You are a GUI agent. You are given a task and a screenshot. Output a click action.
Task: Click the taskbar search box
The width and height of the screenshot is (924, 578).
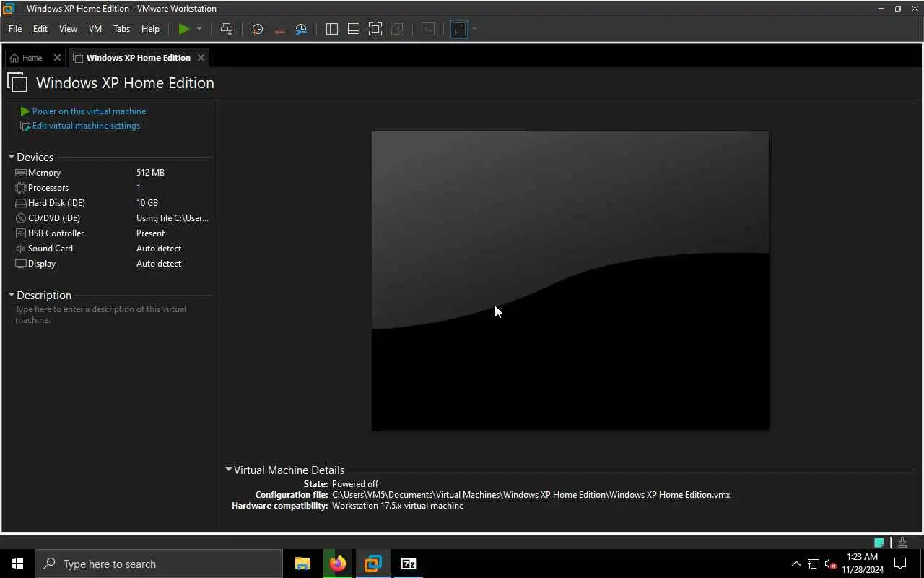159,564
